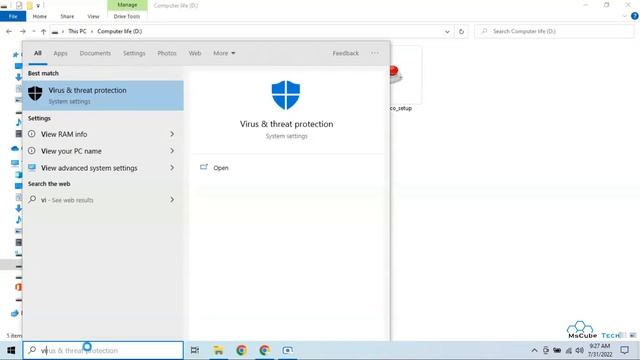Show hidden system tray icons
Viewport: 640px width, 360px height.
(534, 350)
